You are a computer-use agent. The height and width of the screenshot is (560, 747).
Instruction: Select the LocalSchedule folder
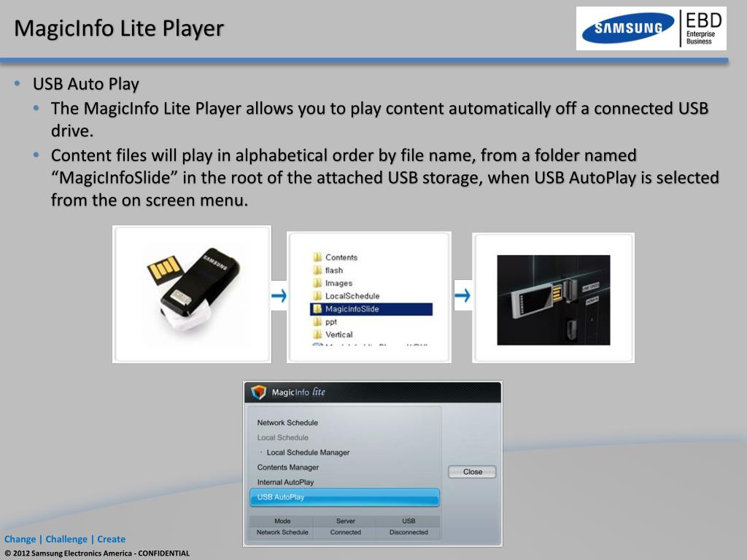pyautogui.click(x=347, y=296)
